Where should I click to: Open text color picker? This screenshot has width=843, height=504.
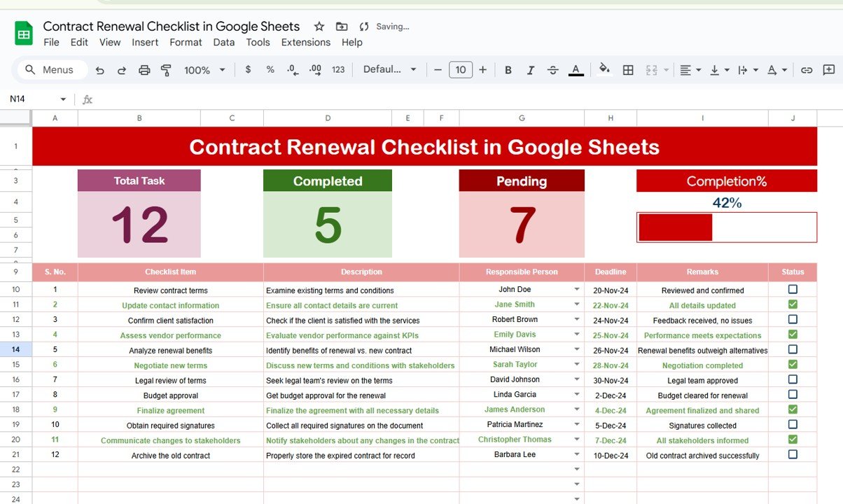pyautogui.click(x=576, y=70)
